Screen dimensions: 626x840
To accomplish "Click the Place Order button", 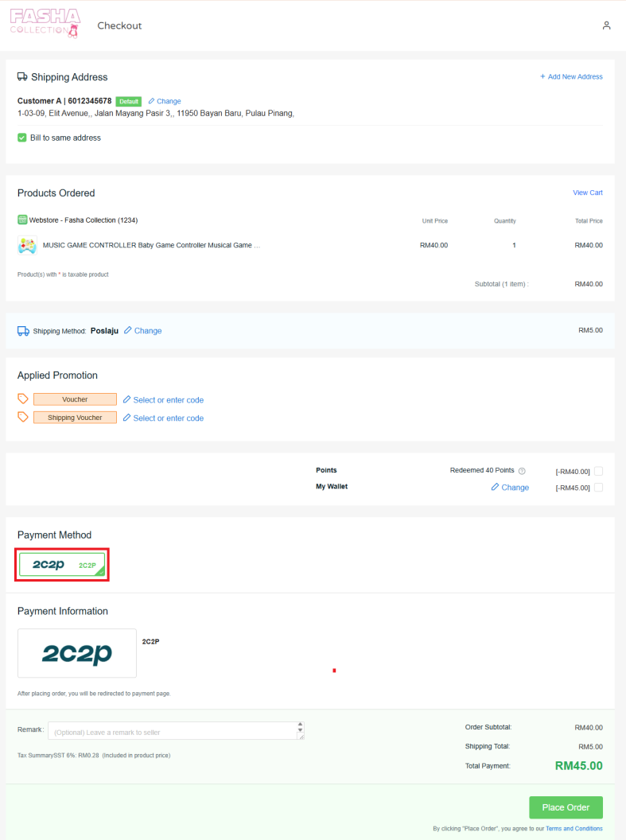I will point(566,807).
